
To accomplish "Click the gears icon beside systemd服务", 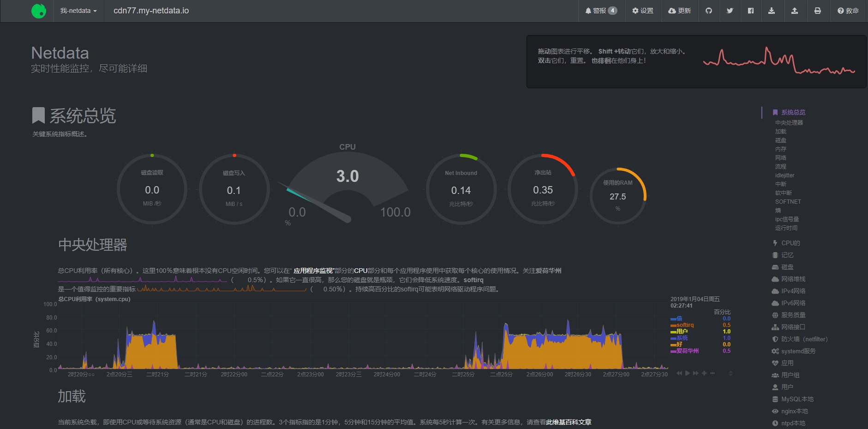I will pos(775,351).
